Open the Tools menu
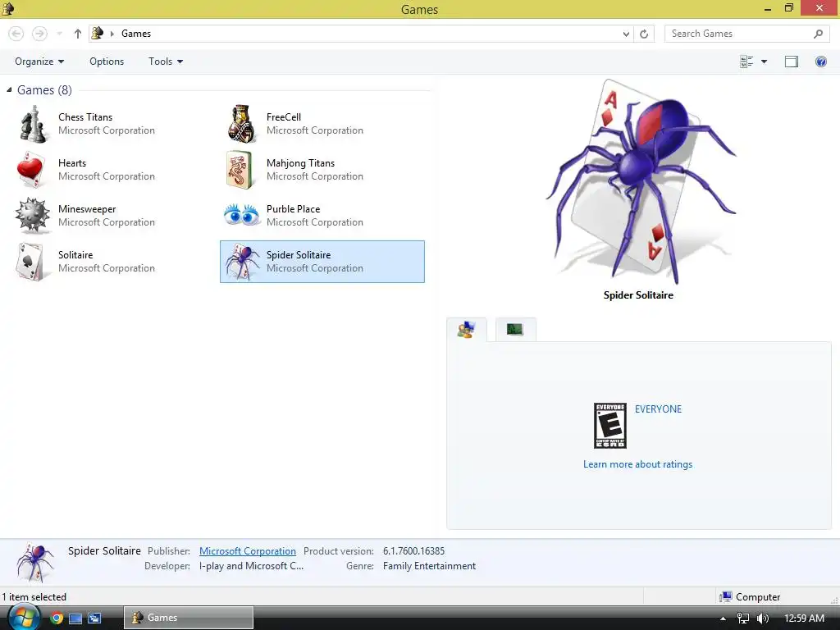The image size is (840, 630). (166, 62)
